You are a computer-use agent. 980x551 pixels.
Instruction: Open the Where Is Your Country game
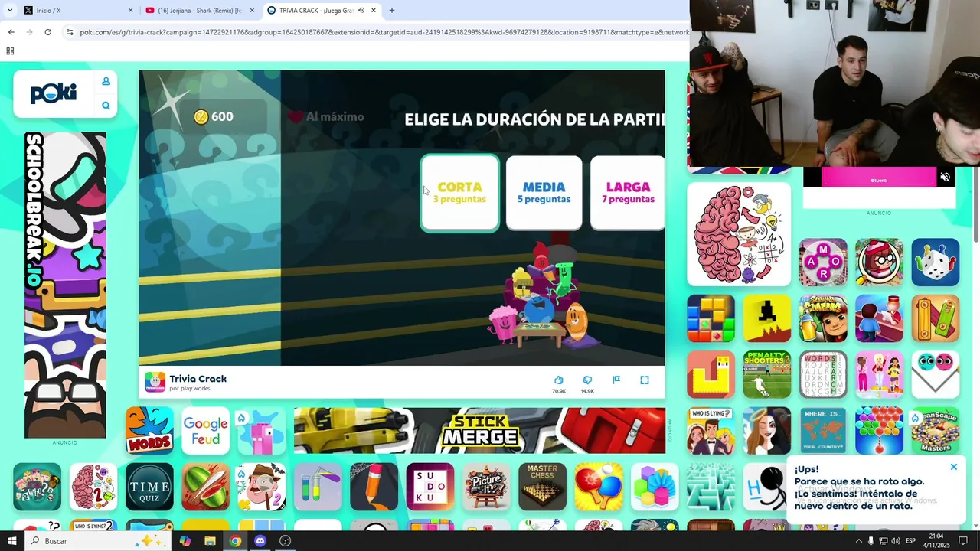click(823, 431)
